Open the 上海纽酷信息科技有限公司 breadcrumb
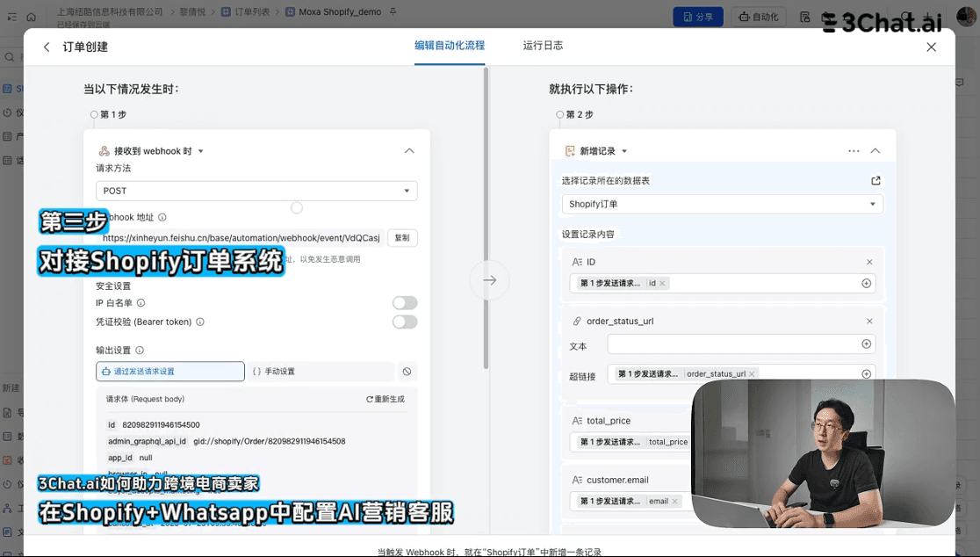980x557 pixels. [x=110, y=12]
